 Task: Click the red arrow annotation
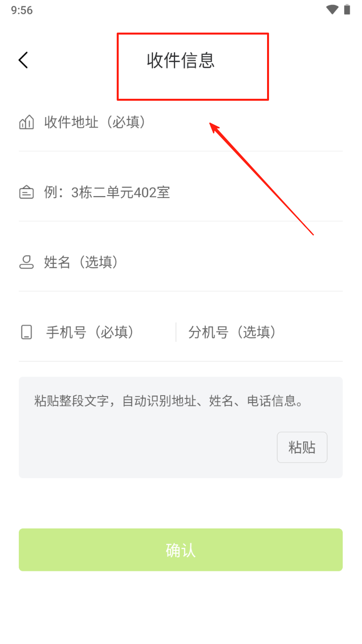tap(262, 179)
